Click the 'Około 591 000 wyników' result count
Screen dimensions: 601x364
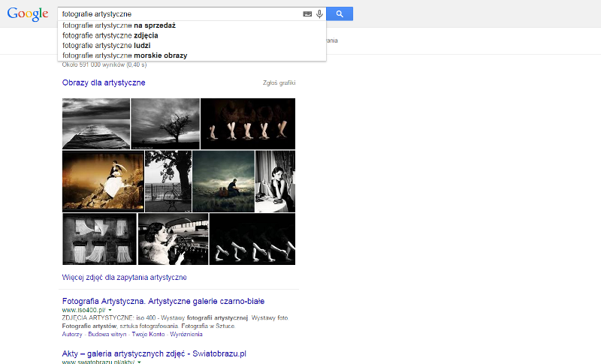click(104, 65)
